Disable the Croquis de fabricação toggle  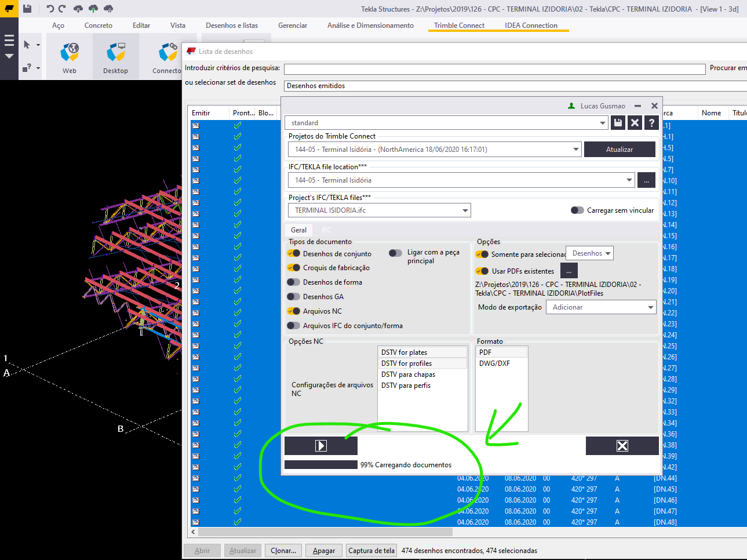(x=293, y=267)
